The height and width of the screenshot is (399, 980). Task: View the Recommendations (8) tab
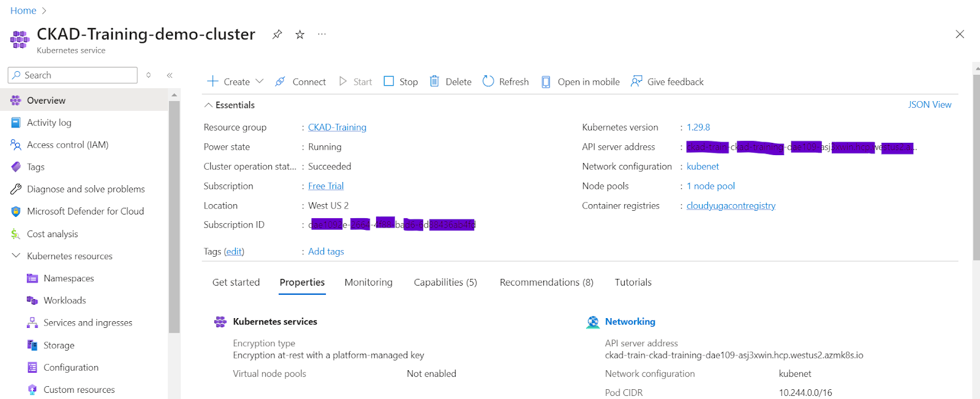pyautogui.click(x=546, y=282)
